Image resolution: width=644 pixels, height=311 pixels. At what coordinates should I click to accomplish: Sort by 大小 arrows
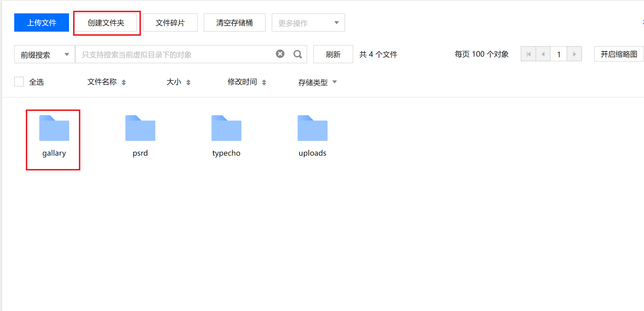[188, 82]
